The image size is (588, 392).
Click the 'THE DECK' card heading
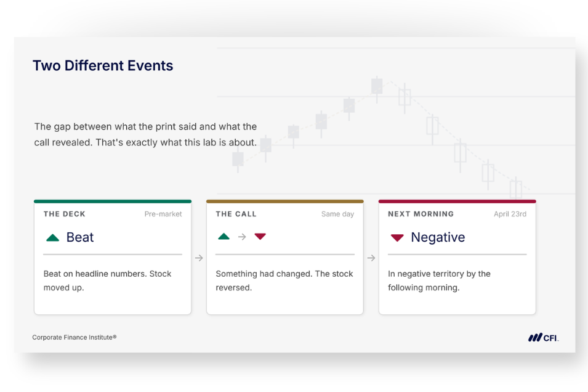pos(65,214)
